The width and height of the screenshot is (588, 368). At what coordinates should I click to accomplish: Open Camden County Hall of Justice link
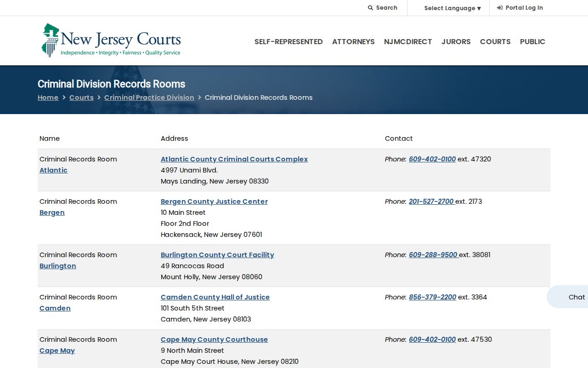215,297
